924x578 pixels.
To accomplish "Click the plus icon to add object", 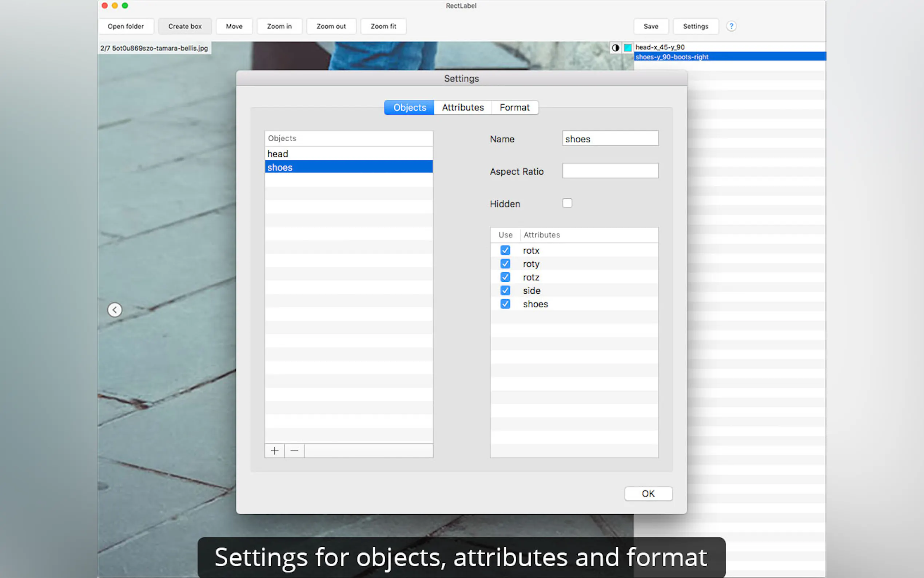I will [x=274, y=451].
